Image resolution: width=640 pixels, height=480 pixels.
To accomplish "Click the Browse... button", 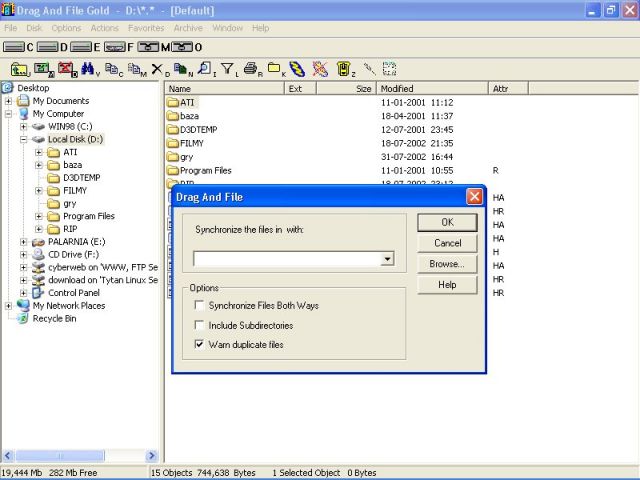I will pyautogui.click(x=447, y=264).
